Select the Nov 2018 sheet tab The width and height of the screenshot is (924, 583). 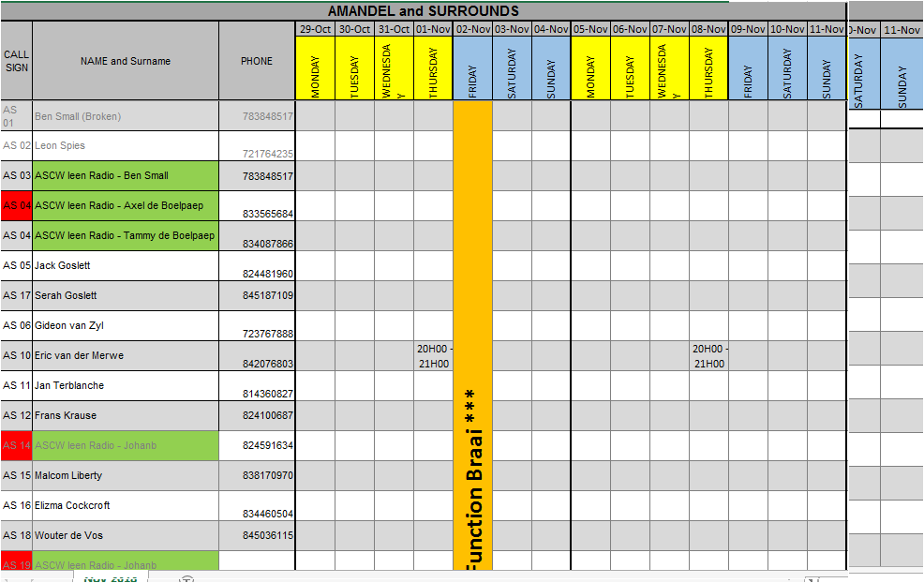click(110, 579)
